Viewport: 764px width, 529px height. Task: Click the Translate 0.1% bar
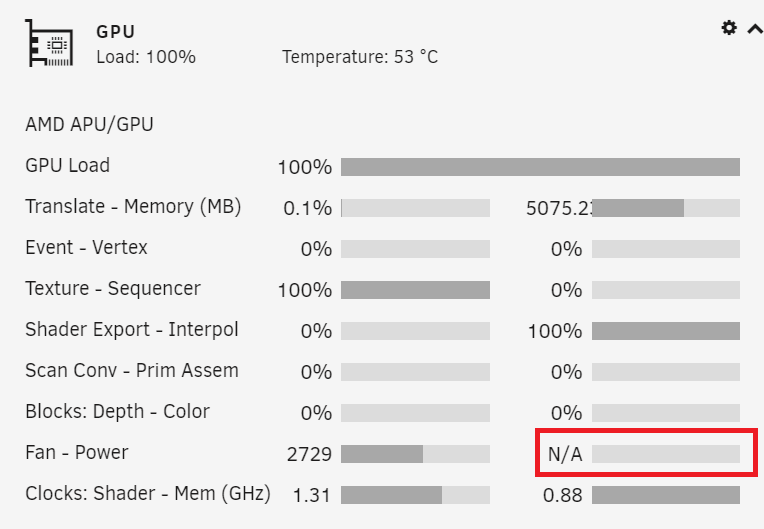tap(416, 208)
